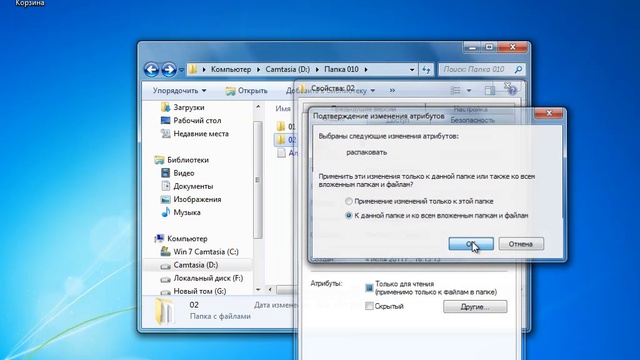Viewport: 640px width, 360px height.
Task: Go forward with the Explorer Forward arrow
Action: 169,69
